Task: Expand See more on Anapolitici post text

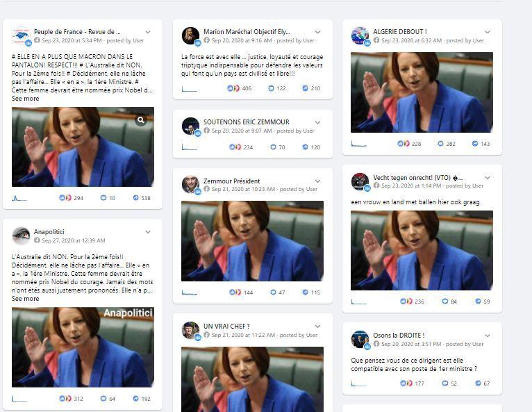Action: tap(26, 299)
